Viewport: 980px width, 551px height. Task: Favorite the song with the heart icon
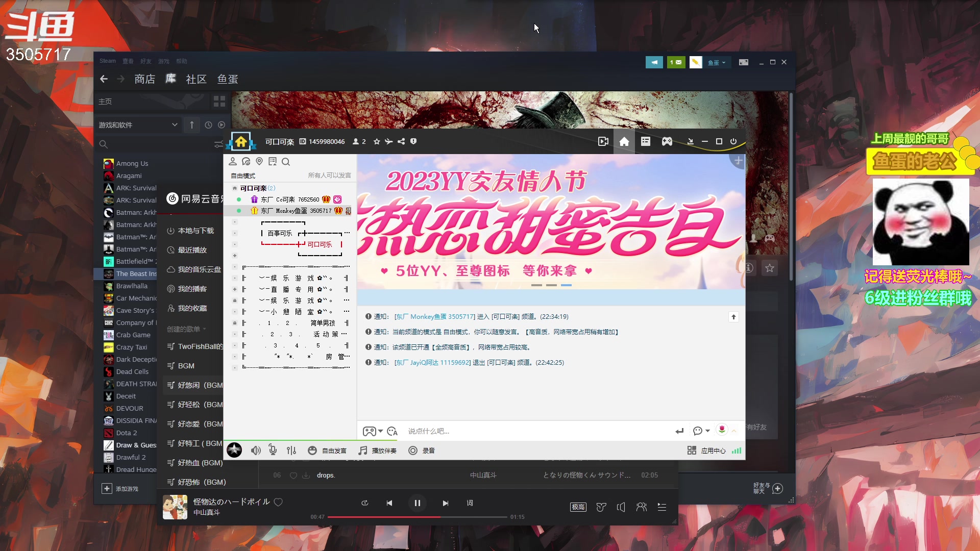tap(279, 503)
